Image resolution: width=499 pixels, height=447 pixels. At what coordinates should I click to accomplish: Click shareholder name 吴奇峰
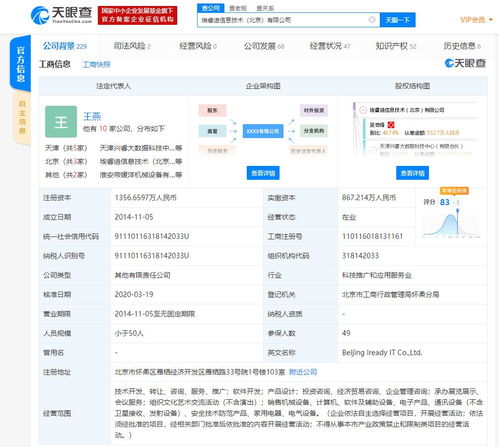(x=377, y=125)
